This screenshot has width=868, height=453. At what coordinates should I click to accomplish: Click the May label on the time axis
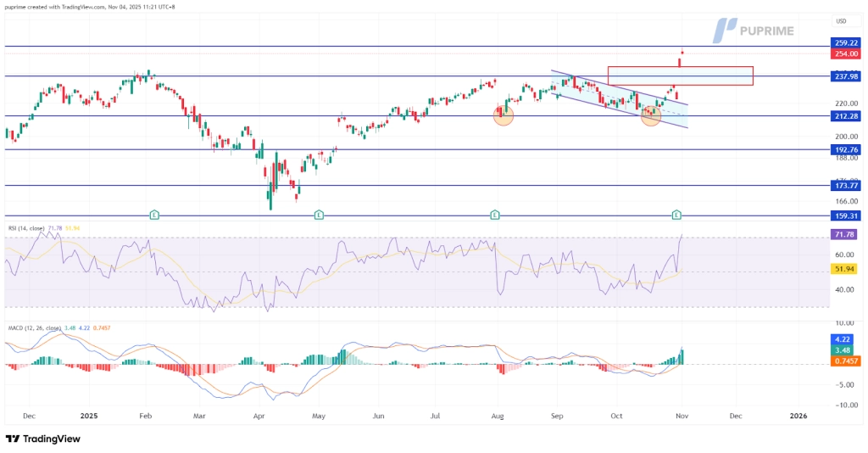click(319, 416)
